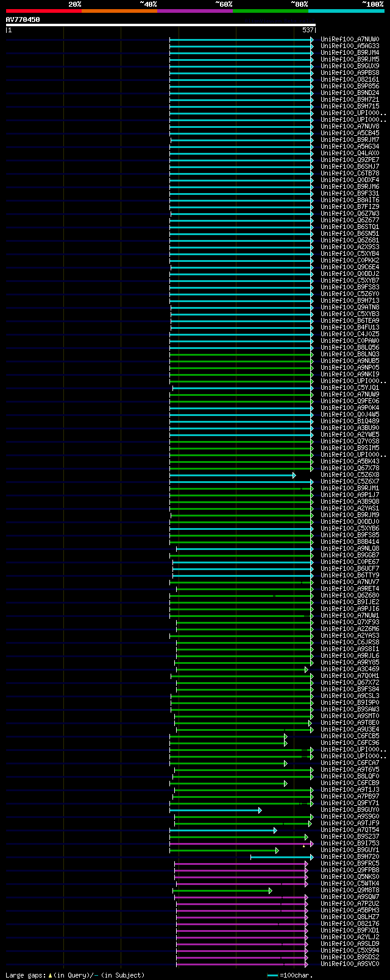Select the UniRef100_B9FRC5 label
The width and height of the screenshot is (390, 980).
[350, 864]
